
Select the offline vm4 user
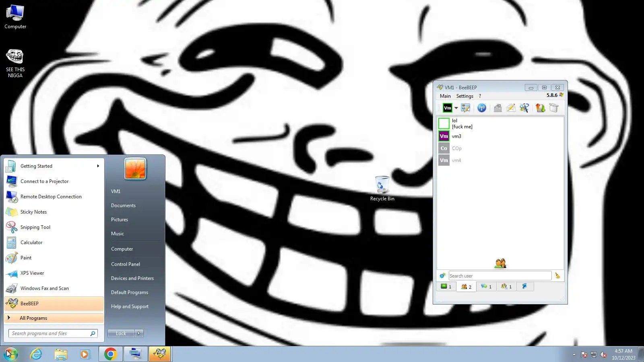tap(500, 160)
